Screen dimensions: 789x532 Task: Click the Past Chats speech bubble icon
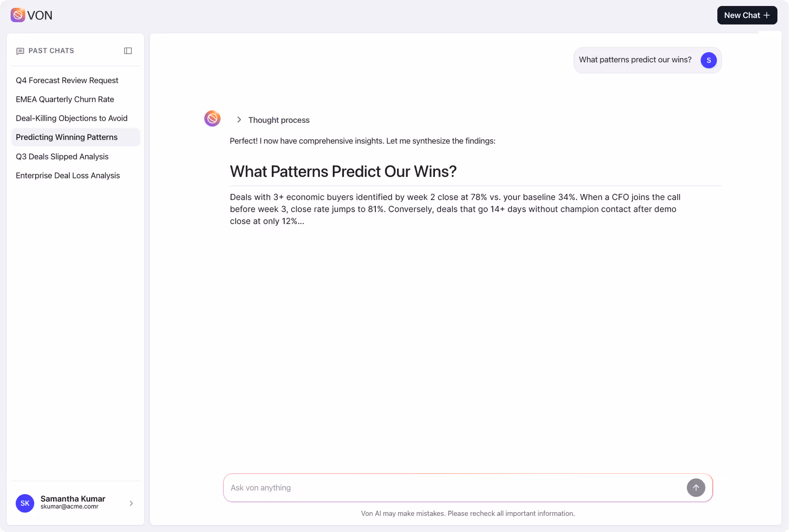(x=20, y=51)
